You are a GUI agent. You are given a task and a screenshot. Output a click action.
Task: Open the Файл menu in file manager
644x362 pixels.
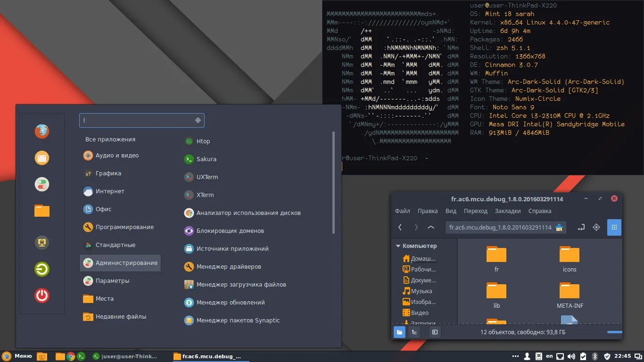[403, 211]
